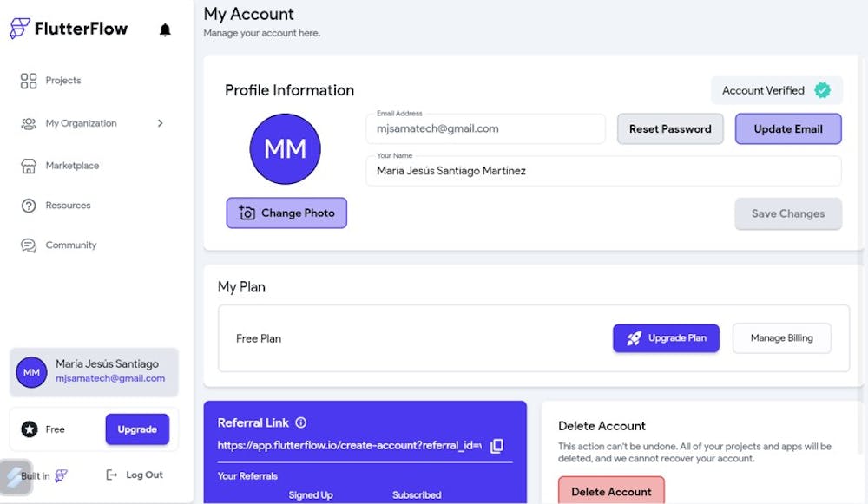The width and height of the screenshot is (868, 504).
Task: Click the FlutterFlow logo icon
Action: coord(19,29)
